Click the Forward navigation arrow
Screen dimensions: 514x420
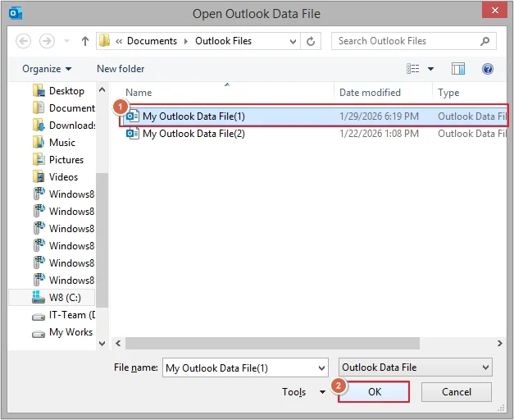[x=47, y=41]
